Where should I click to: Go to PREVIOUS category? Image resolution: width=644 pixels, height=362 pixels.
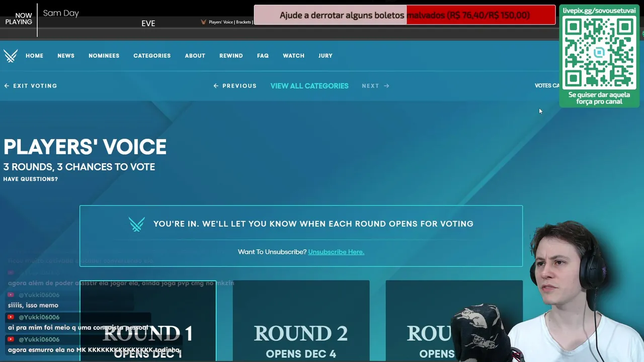click(x=235, y=86)
